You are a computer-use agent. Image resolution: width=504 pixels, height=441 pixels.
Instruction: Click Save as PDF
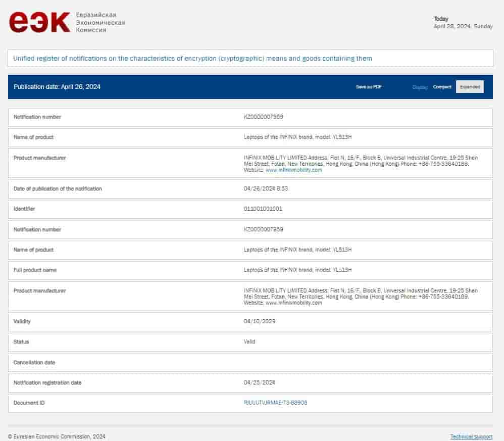pyautogui.click(x=369, y=87)
